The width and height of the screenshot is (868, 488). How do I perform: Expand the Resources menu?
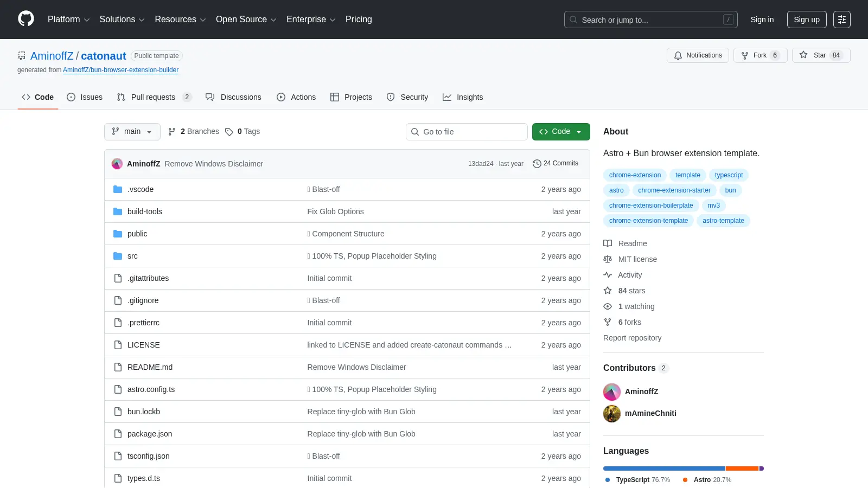coord(180,20)
